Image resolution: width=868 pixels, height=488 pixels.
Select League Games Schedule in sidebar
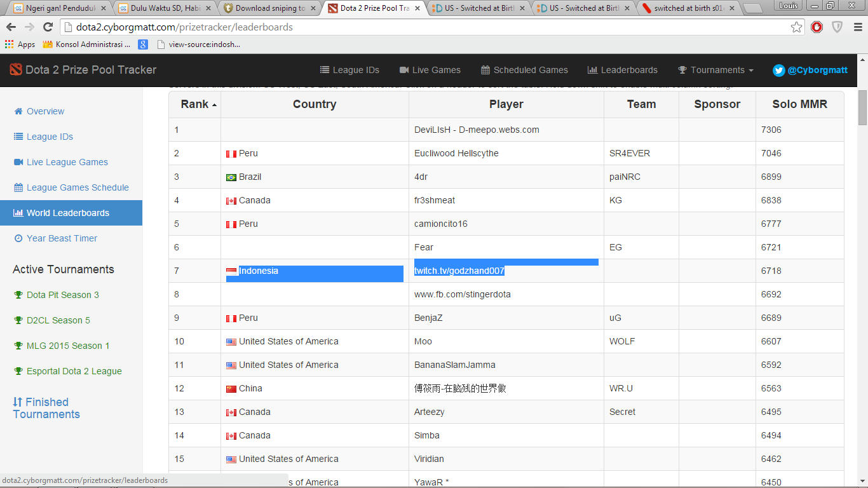[71, 187]
